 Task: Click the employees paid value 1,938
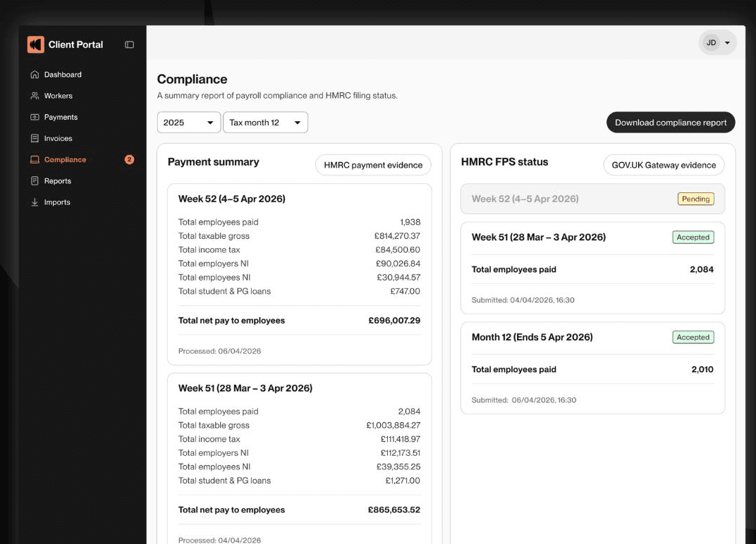coord(410,222)
